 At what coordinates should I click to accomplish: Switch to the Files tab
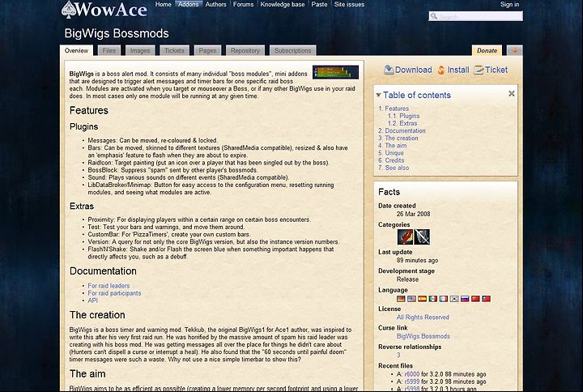click(109, 50)
